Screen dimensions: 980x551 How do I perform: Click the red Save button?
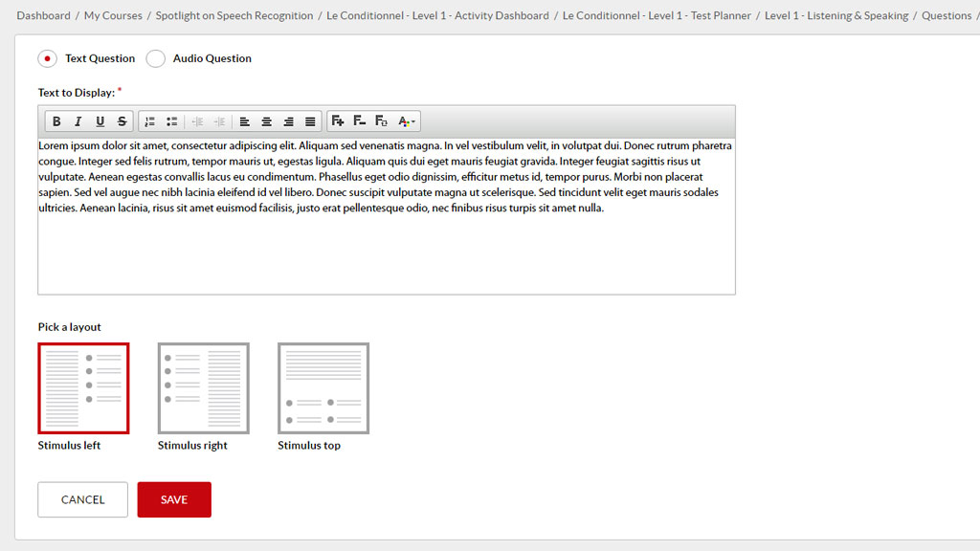tap(174, 499)
